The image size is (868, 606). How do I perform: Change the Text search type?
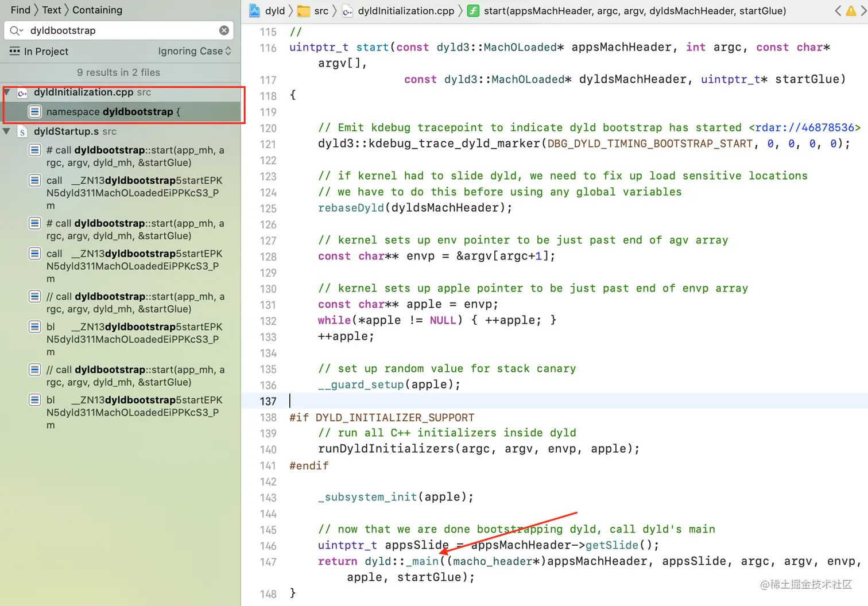(52, 10)
